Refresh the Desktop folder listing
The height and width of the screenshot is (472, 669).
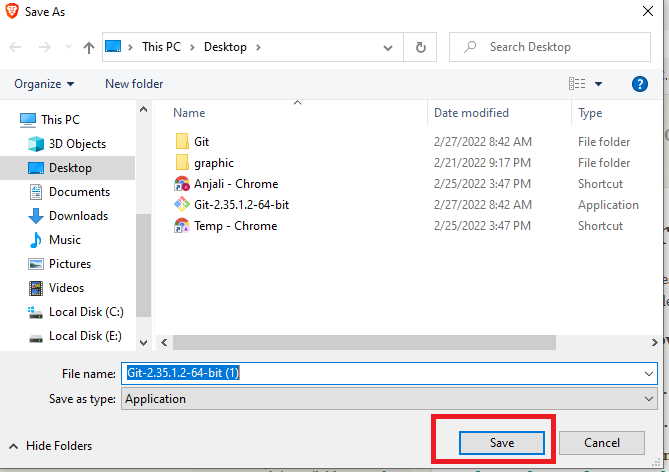pos(420,47)
